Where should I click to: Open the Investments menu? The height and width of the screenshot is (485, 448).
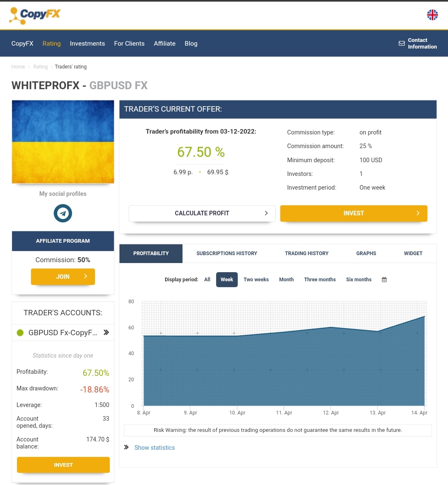pos(87,44)
